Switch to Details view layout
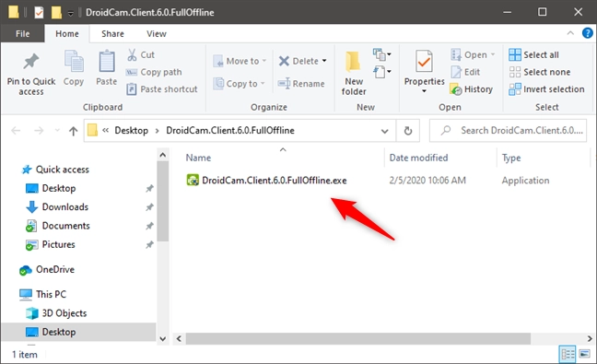This screenshot has height=364, width=597. [x=568, y=355]
